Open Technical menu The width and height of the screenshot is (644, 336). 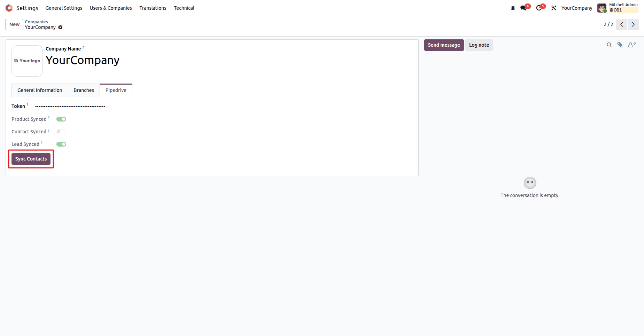point(184,8)
